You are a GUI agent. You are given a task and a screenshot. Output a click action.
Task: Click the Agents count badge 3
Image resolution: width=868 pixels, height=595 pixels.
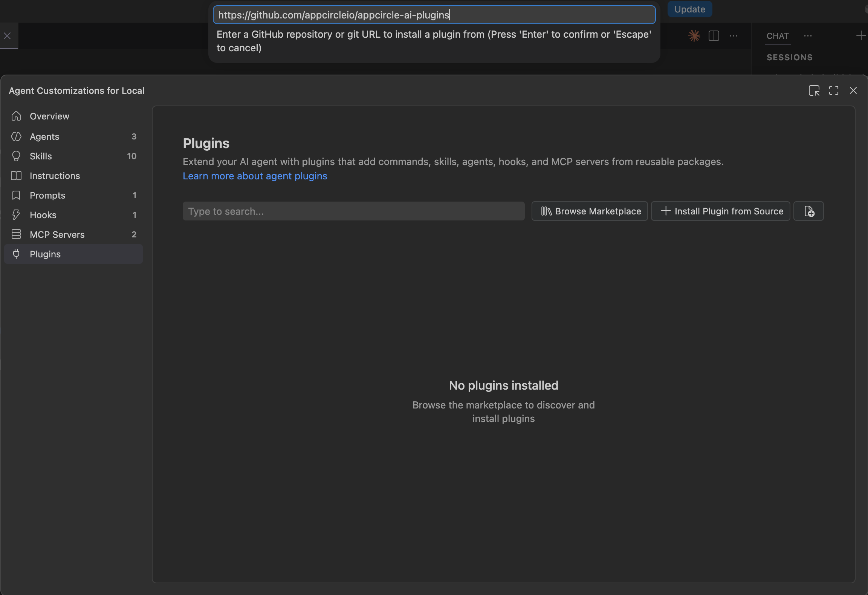coord(134,136)
